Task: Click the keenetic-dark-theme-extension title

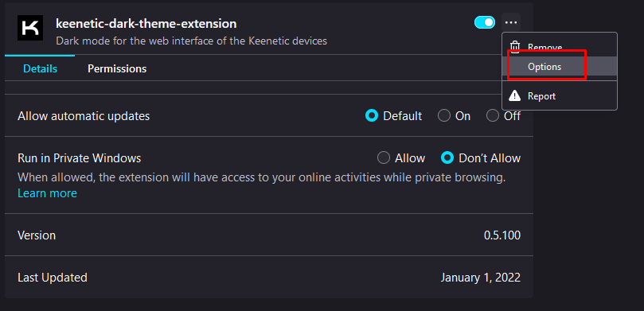Action: 146,24
